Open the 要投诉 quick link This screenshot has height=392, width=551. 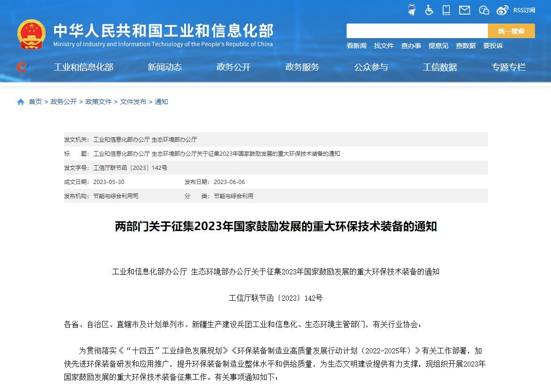[x=493, y=46]
